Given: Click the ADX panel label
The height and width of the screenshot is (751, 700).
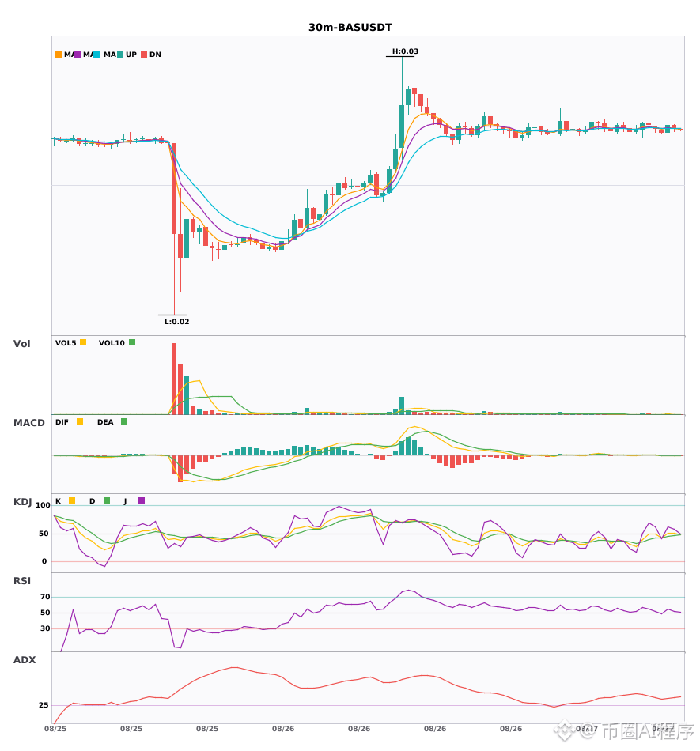Looking at the screenshot, I should (x=25, y=660).
